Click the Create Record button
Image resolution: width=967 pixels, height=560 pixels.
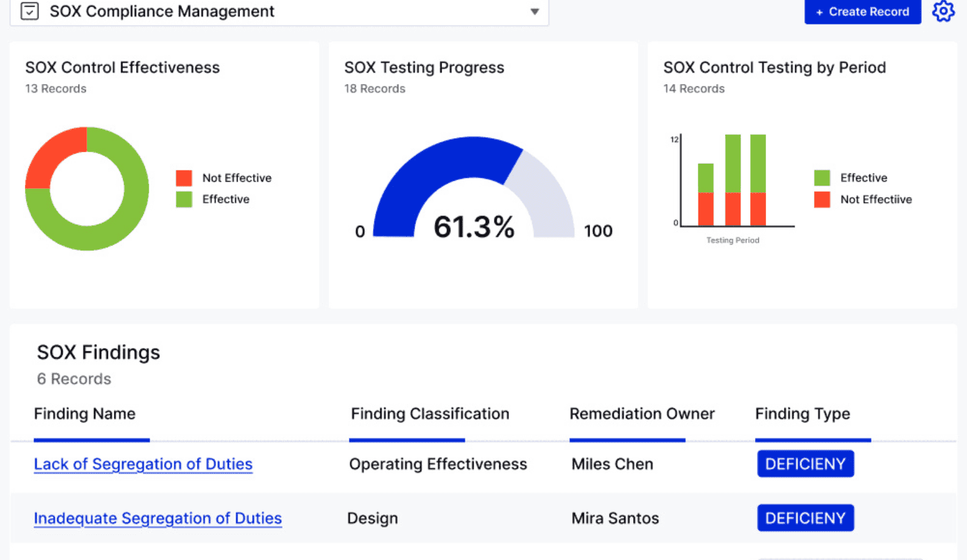pos(862,12)
